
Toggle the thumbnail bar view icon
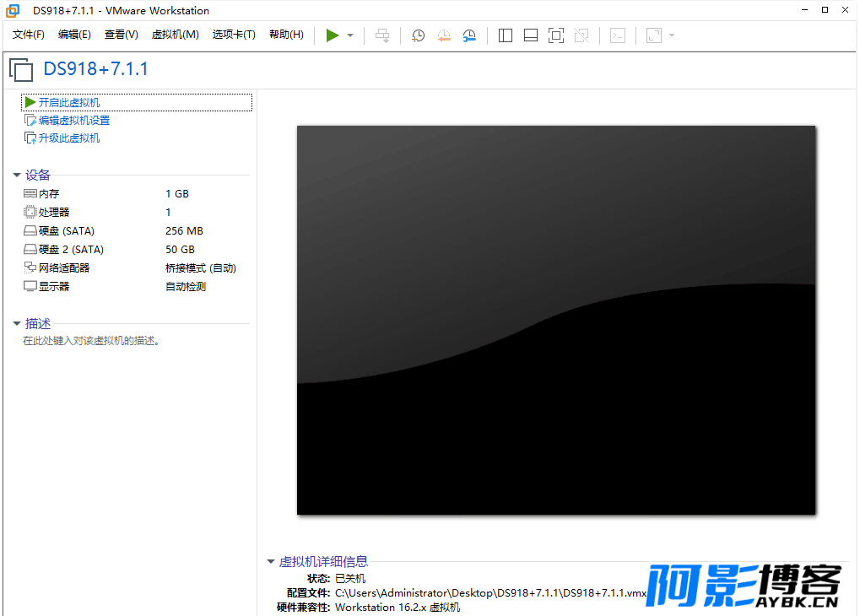(530, 35)
